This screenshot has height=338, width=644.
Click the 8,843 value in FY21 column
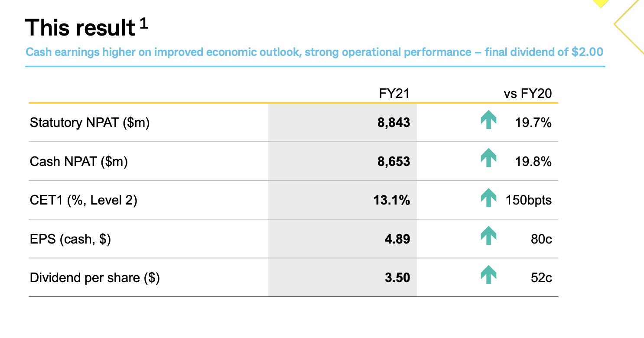[x=394, y=123]
